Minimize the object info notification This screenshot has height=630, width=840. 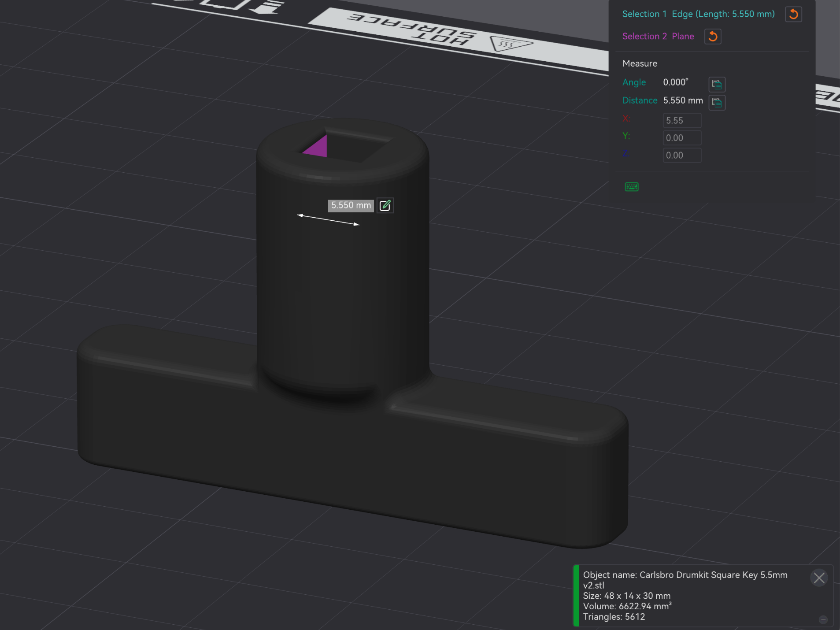pos(823,620)
